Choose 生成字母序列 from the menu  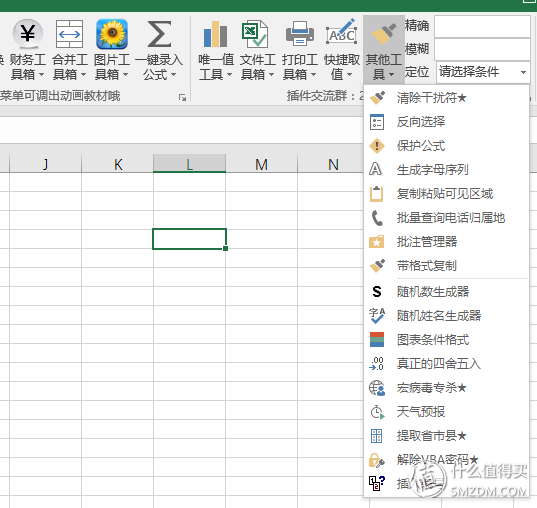[446, 170]
